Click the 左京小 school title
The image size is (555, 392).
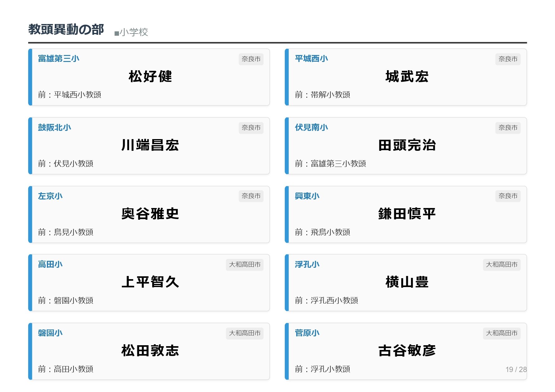50,196
